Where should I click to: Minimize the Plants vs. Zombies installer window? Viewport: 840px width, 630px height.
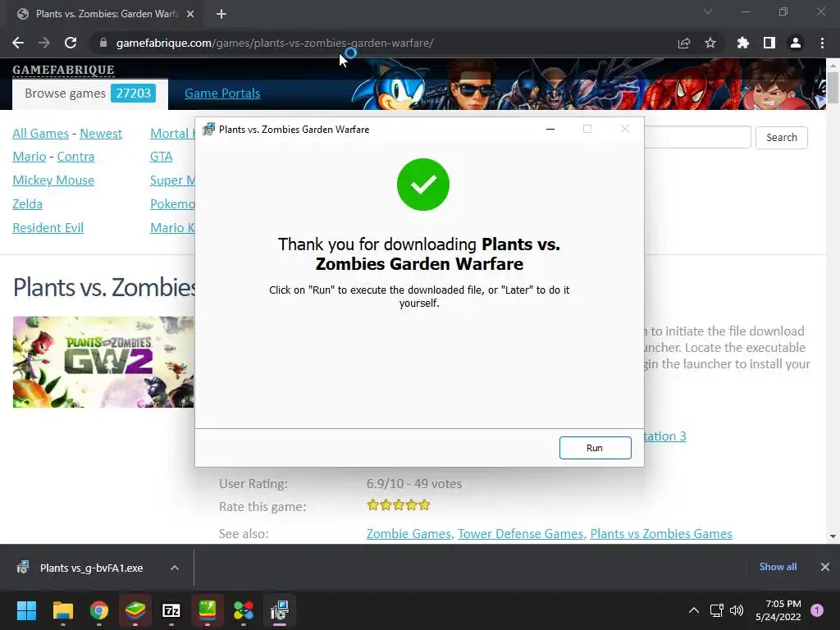tap(550, 129)
